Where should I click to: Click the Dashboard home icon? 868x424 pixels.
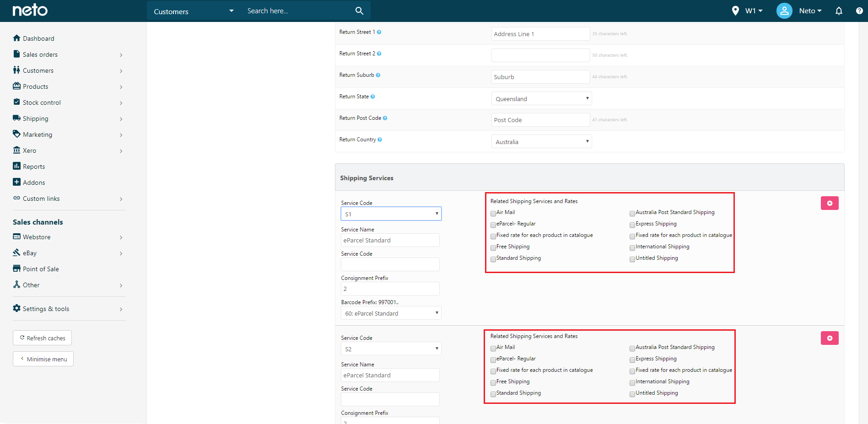click(x=17, y=38)
